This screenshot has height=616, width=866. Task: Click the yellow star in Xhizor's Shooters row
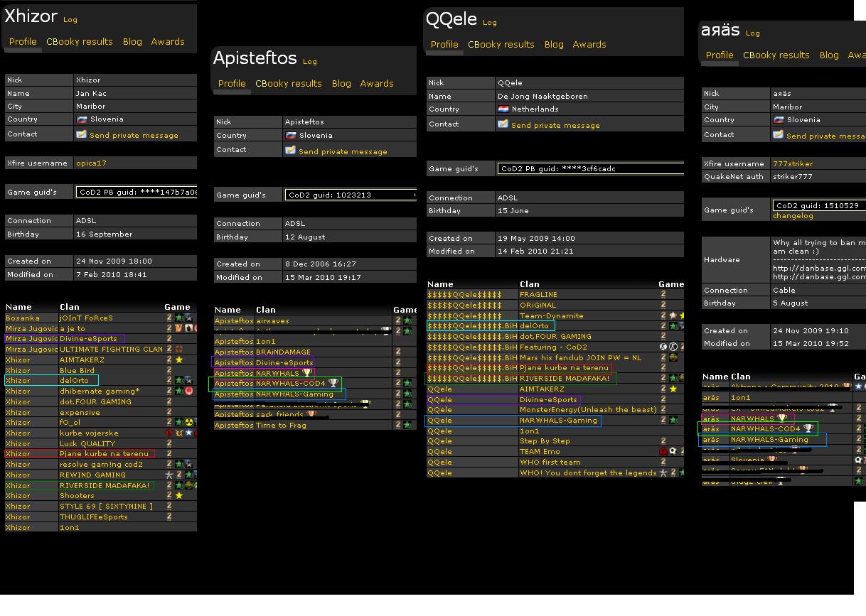178,496
